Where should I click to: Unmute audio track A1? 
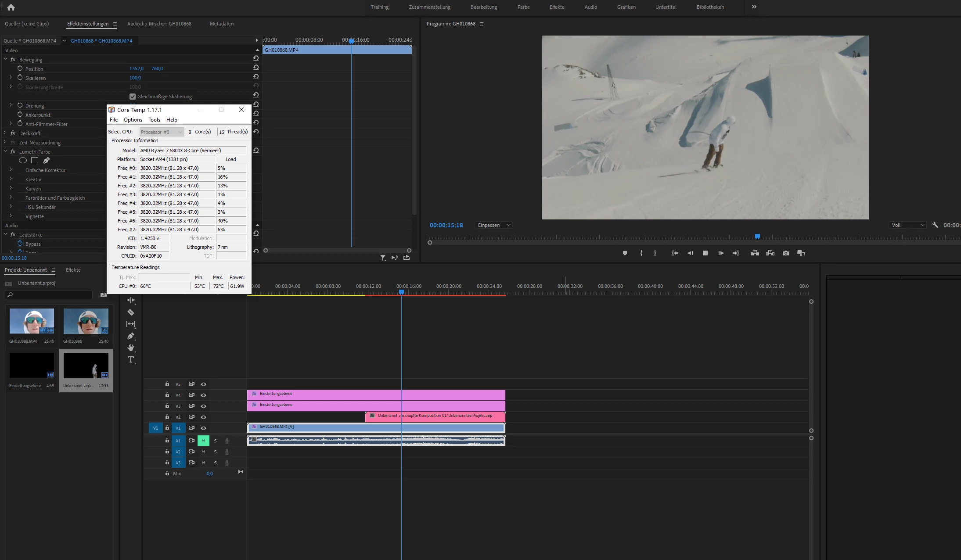203,441
